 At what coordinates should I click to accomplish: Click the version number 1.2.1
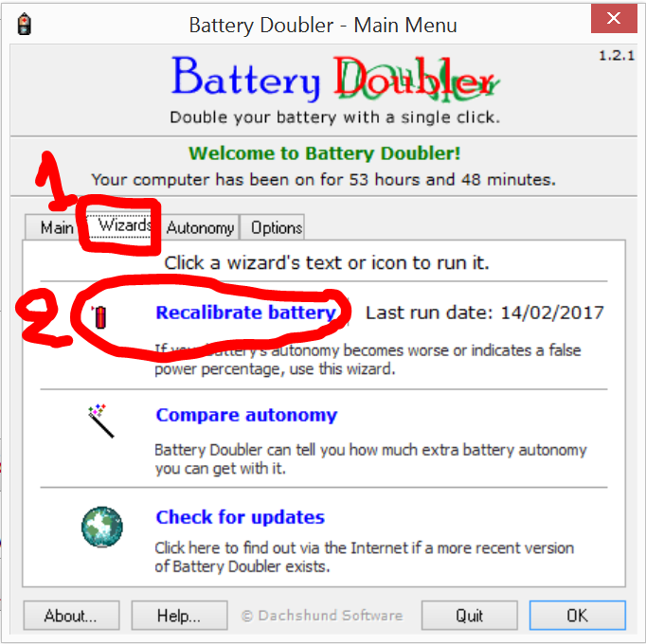(617, 56)
